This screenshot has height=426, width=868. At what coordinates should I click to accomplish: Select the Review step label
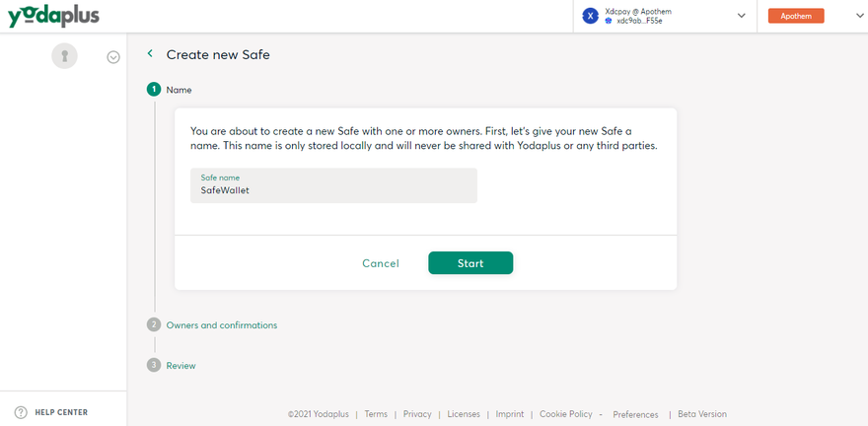pyautogui.click(x=181, y=365)
